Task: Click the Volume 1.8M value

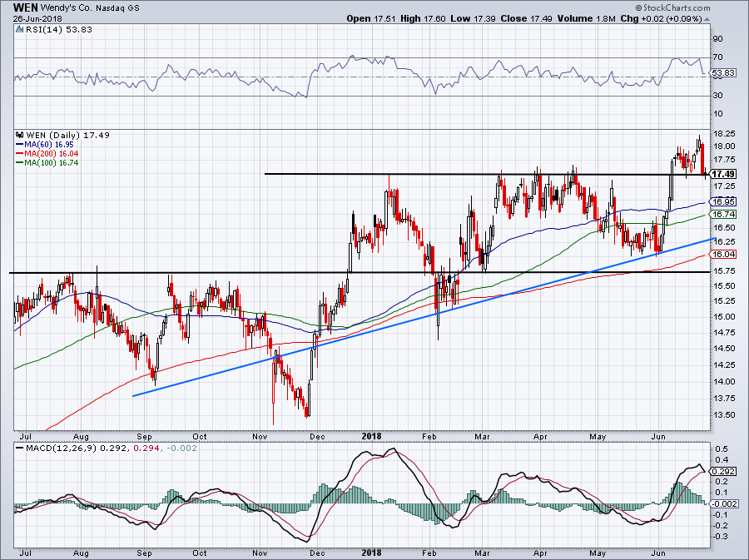Action: point(586,18)
